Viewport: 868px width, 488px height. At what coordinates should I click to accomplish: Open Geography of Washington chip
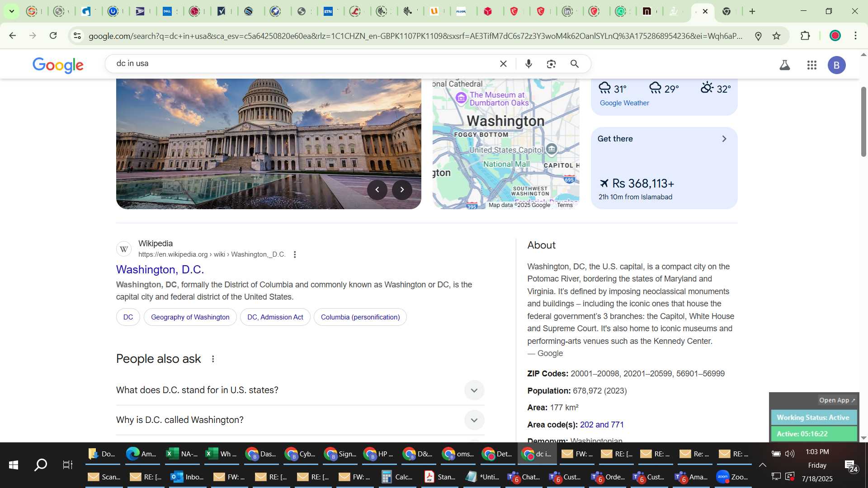tap(190, 317)
